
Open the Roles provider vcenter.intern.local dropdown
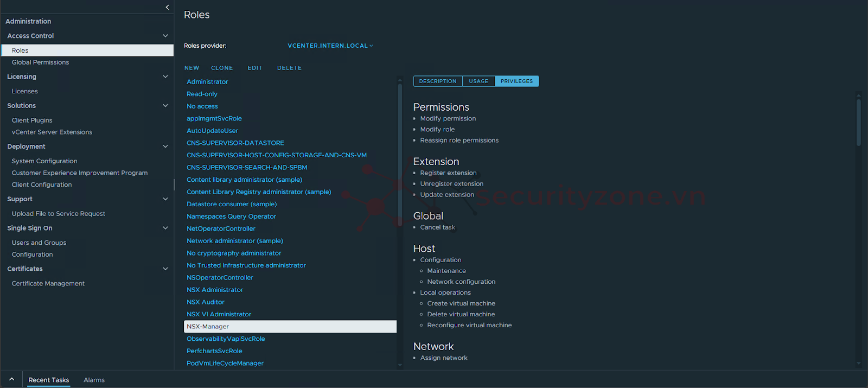pyautogui.click(x=330, y=46)
